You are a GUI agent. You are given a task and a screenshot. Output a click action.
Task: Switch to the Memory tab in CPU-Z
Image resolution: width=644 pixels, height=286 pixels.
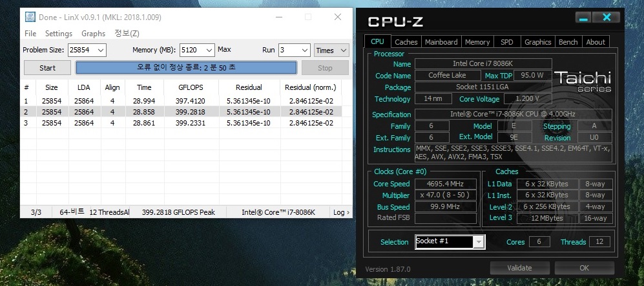click(477, 42)
